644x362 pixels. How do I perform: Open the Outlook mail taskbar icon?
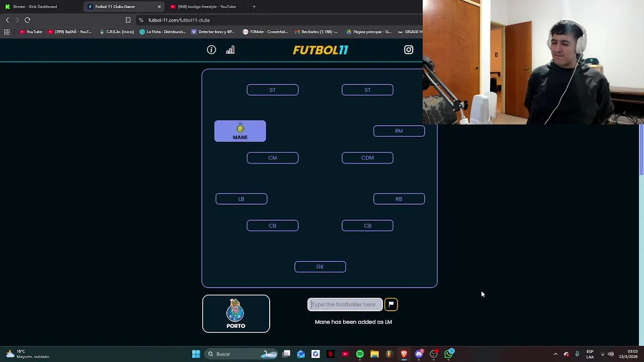click(301, 354)
